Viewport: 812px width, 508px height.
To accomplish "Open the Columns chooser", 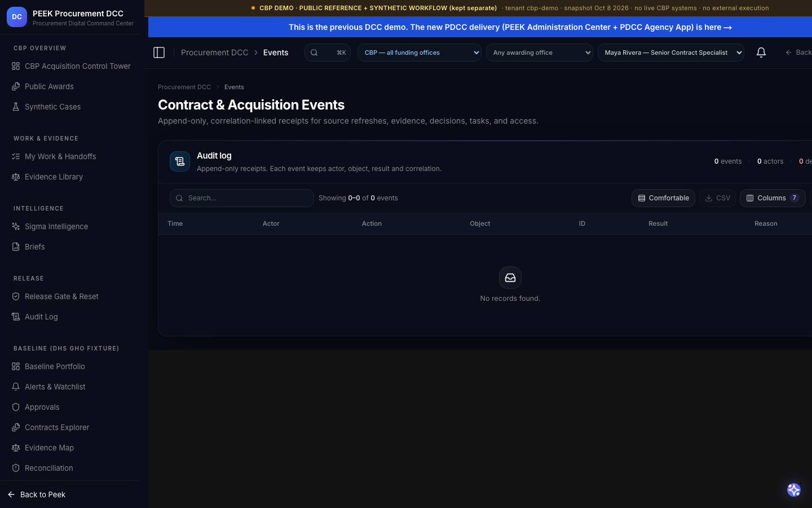I will [773, 198].
